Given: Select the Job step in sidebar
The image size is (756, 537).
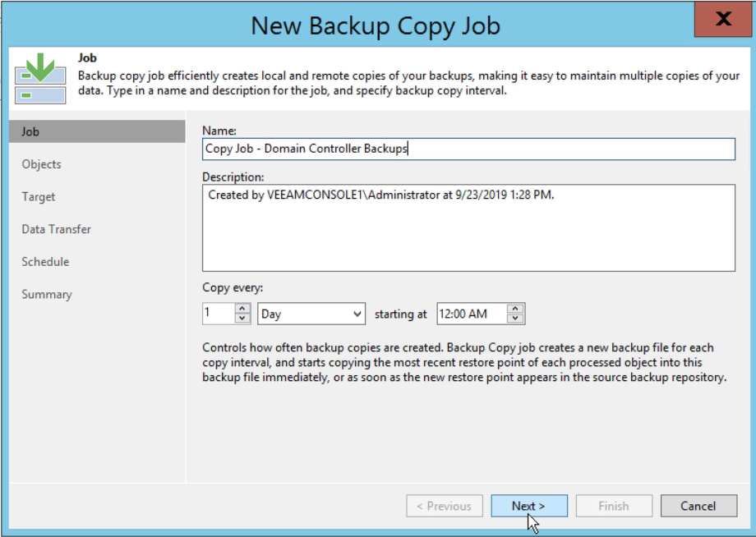Looking at the screenshot, I should coord(97,131).
